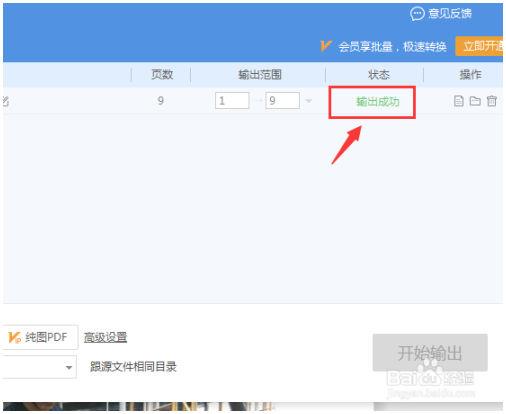Expand the output range dropdown arrow
Viewport: 506px width, 414px height.
[x=309, y=101]
